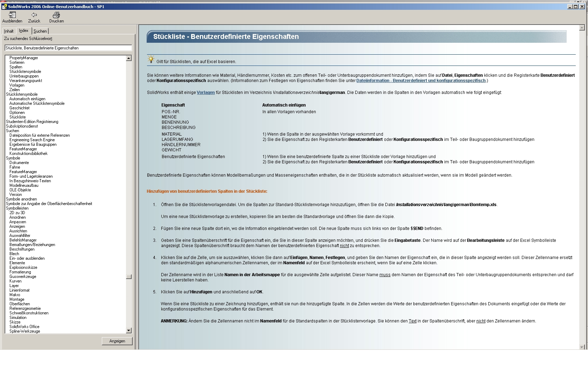Go back with the Zurück arrow icon
Viewport: 588px width, 368px height.
click(34, 15)
